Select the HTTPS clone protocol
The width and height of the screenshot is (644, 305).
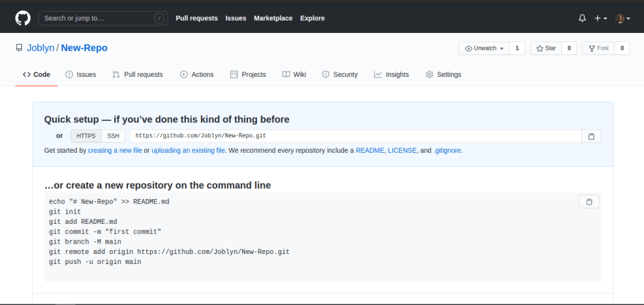coord(86,136)
